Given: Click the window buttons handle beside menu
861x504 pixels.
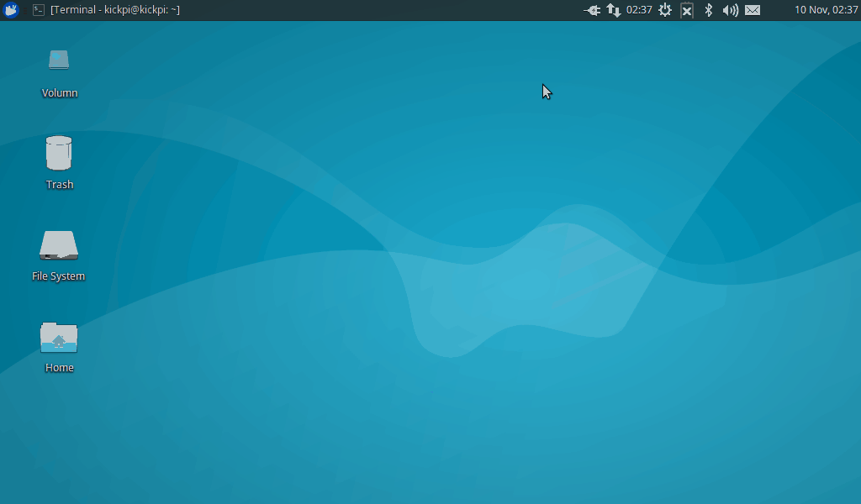Looking at the screenshot, I should [25, 10].
